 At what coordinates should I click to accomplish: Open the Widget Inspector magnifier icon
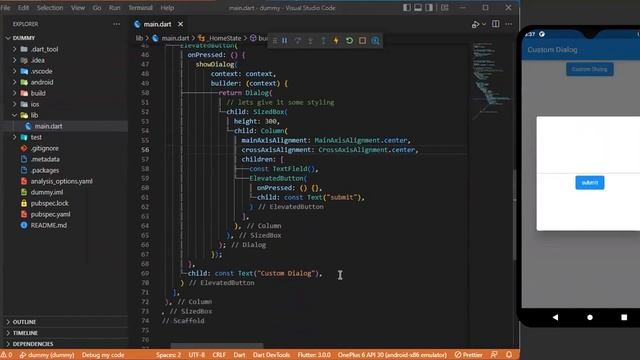pos(376,40)
